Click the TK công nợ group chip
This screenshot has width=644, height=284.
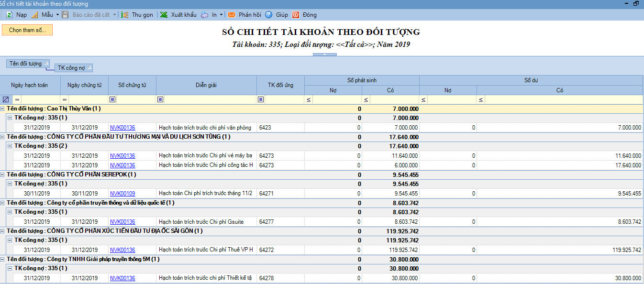coord(73,68)
